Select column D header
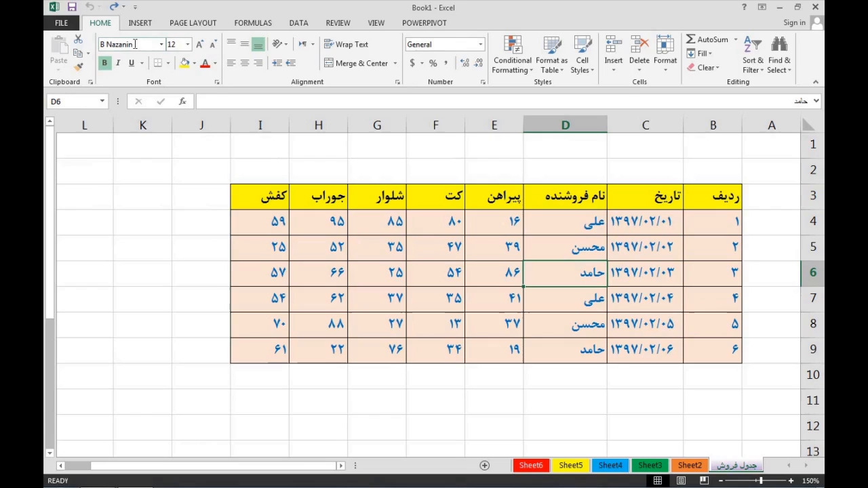The width and height of the screenshot is (868, 488). point(565,125)
